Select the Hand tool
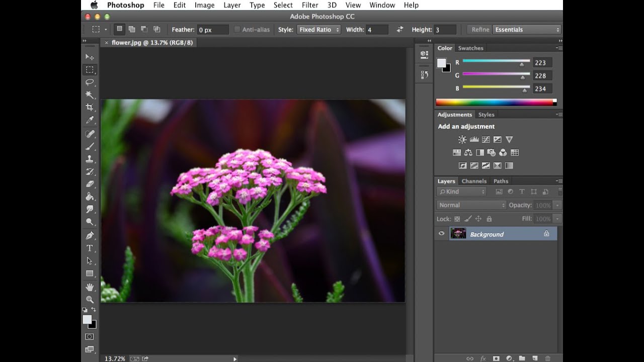644x362 pixels. click(x=90, y=287)
